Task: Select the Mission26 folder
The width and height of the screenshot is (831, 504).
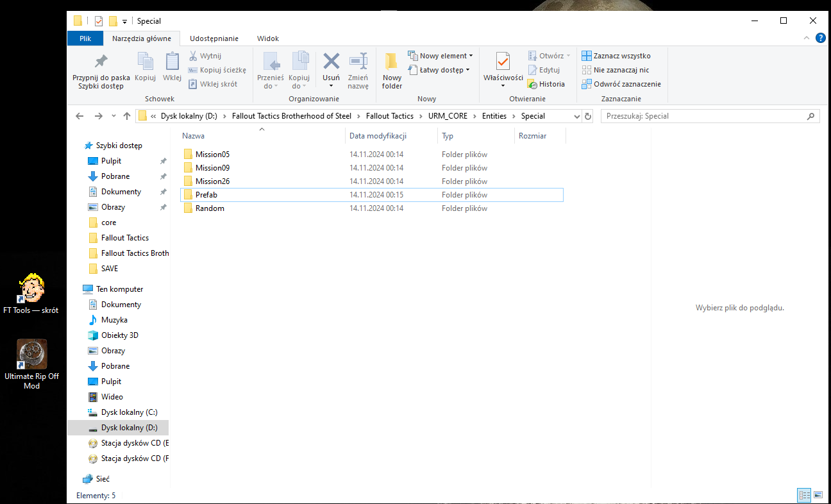Action: click(371, 181)
